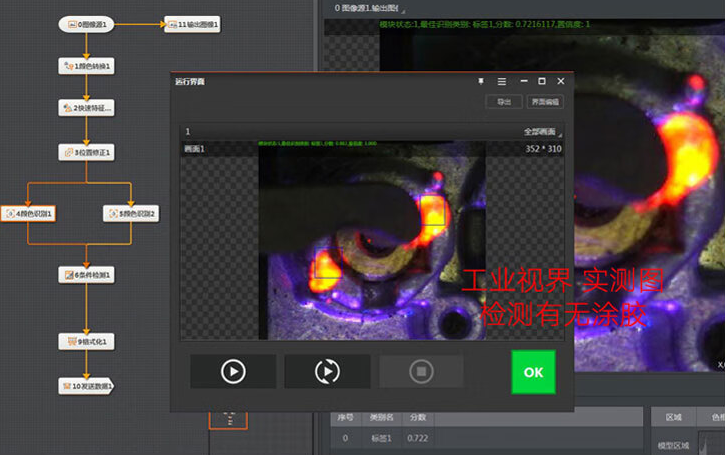Viewport: 725px width, 455px height.
Task: Click the 界面编辑 interface edit button
Action: (545, 102)
